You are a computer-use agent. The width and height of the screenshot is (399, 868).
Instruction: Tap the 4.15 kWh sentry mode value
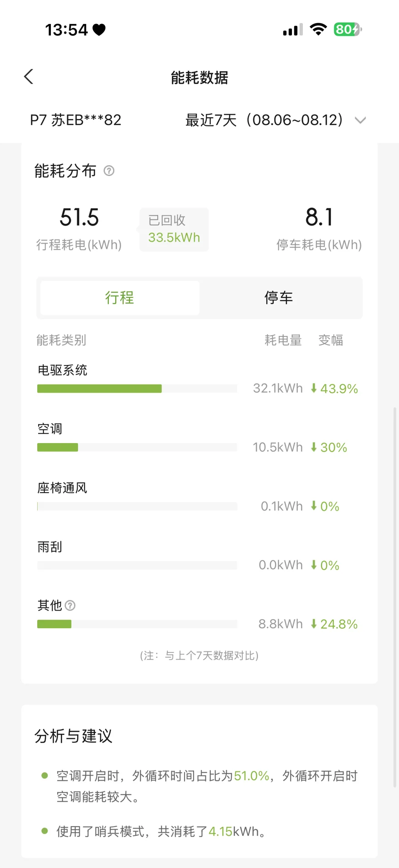pos(220,831)
